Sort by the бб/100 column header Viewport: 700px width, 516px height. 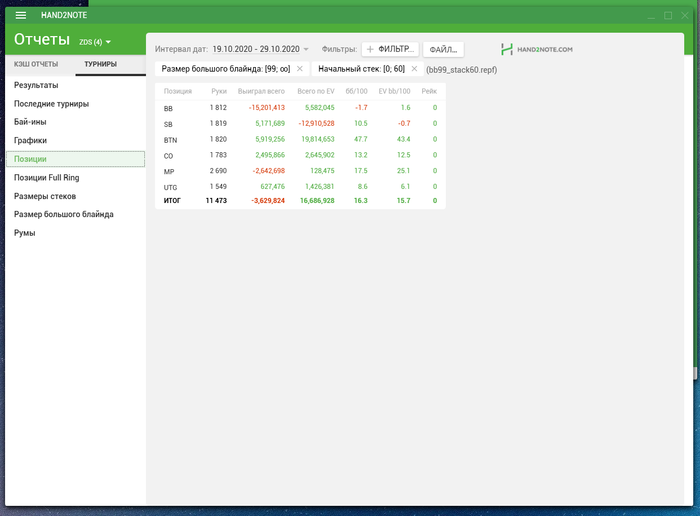coord(356,91)
